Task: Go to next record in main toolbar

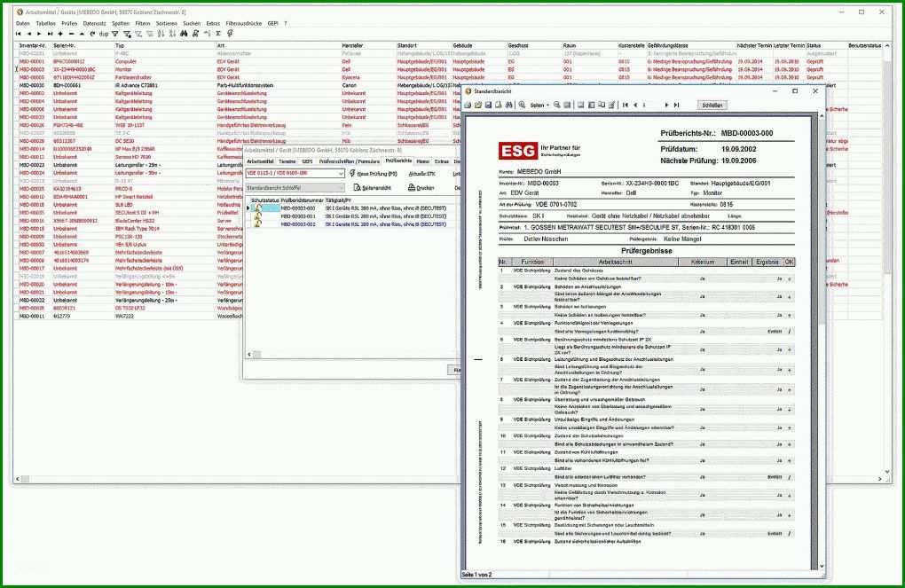Action: tap(39, 34)
